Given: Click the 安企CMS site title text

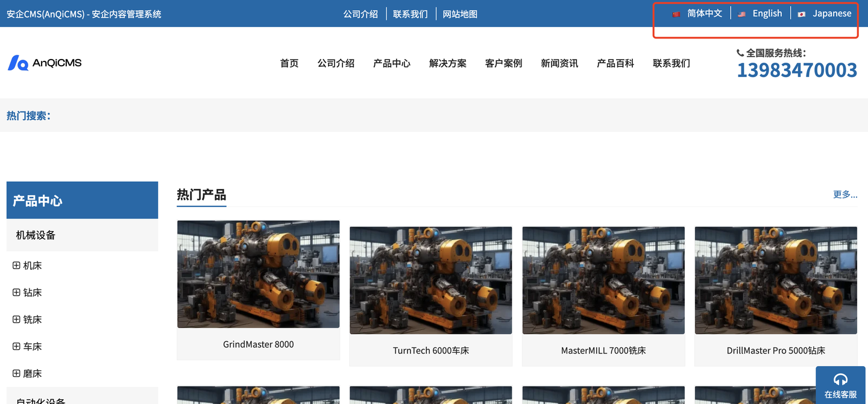Looking at the screenshot, I should click(84, 14).
